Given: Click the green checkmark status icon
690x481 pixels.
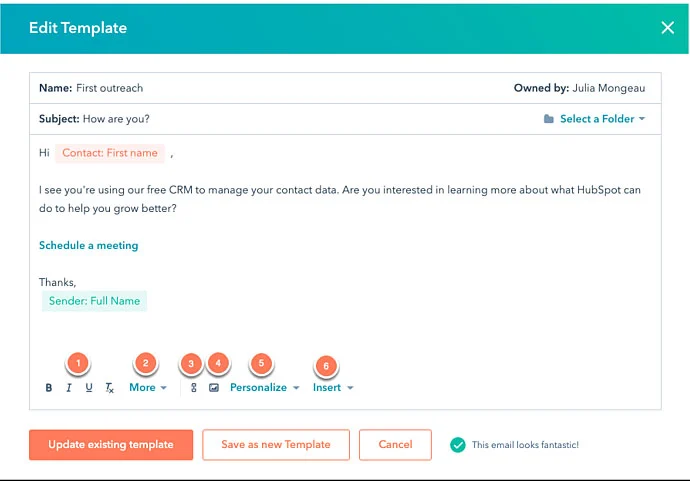Looking at the screenshot, I should 458,445.
